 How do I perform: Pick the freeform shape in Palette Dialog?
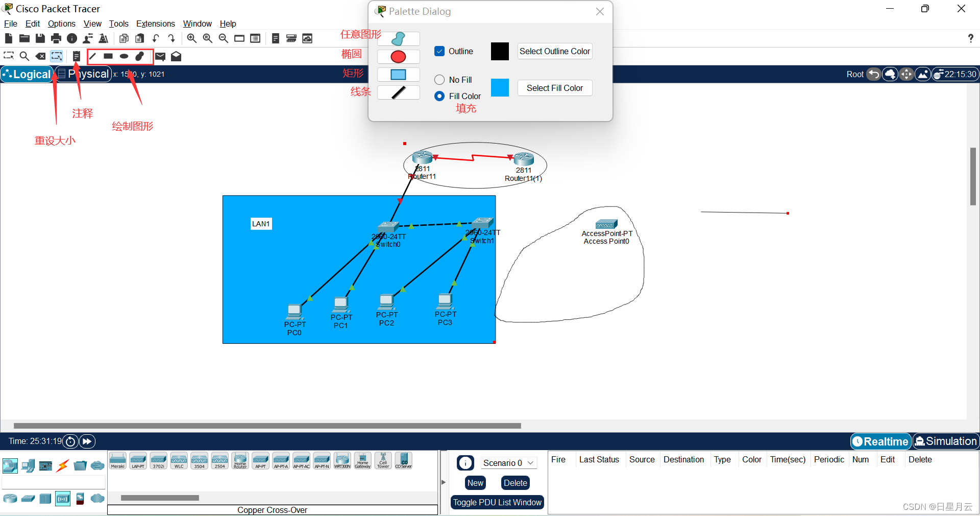coord(398,39)
